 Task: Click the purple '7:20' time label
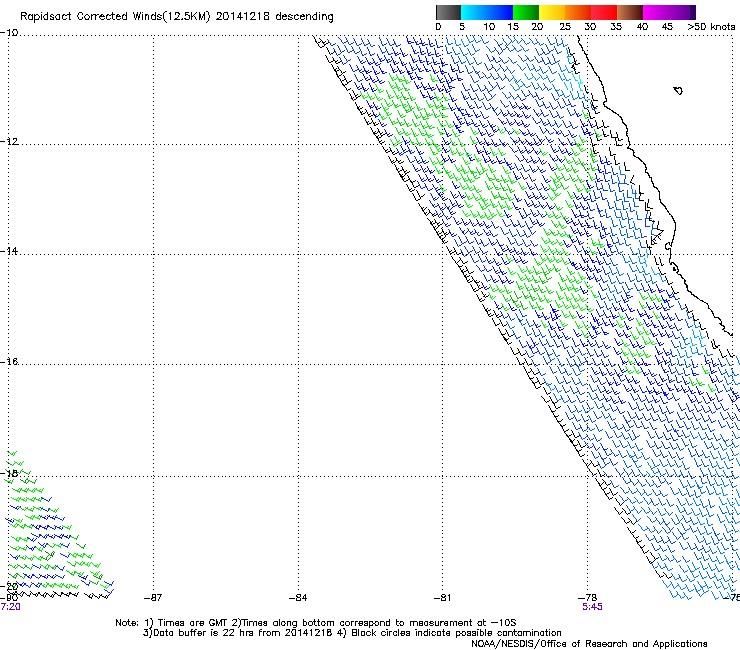10,607
